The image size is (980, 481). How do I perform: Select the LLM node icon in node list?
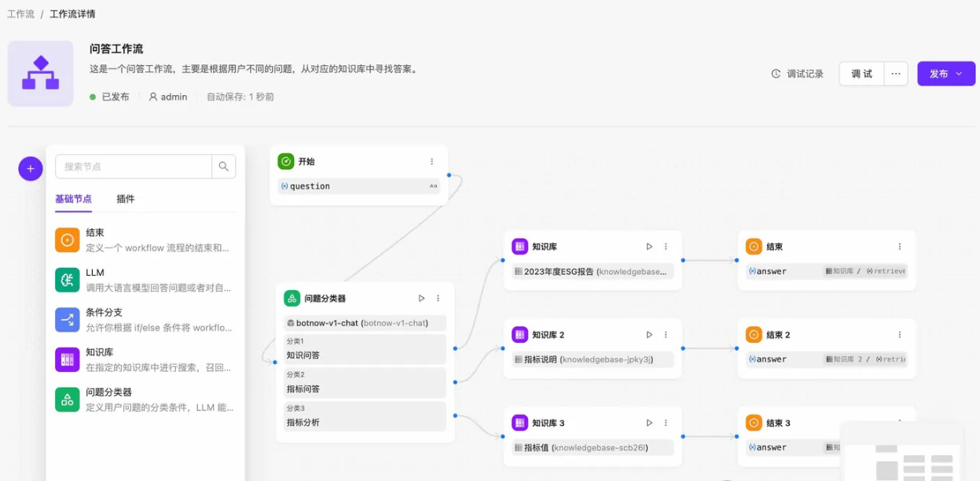[x=68, y=280]
